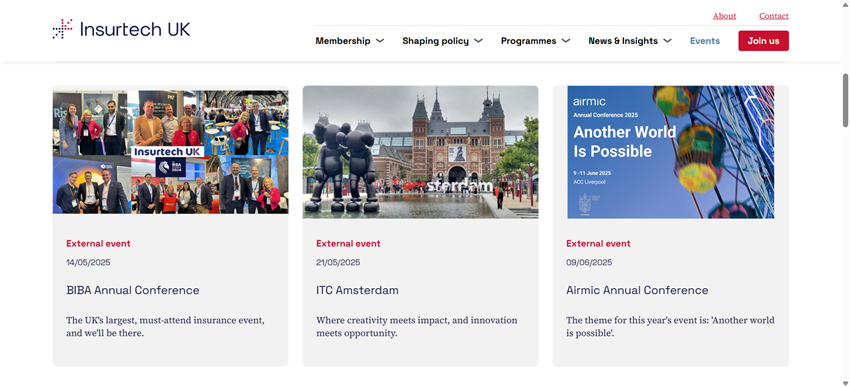
Task: Click External event label on BIBA card
Action: click(x=98, y=243)
